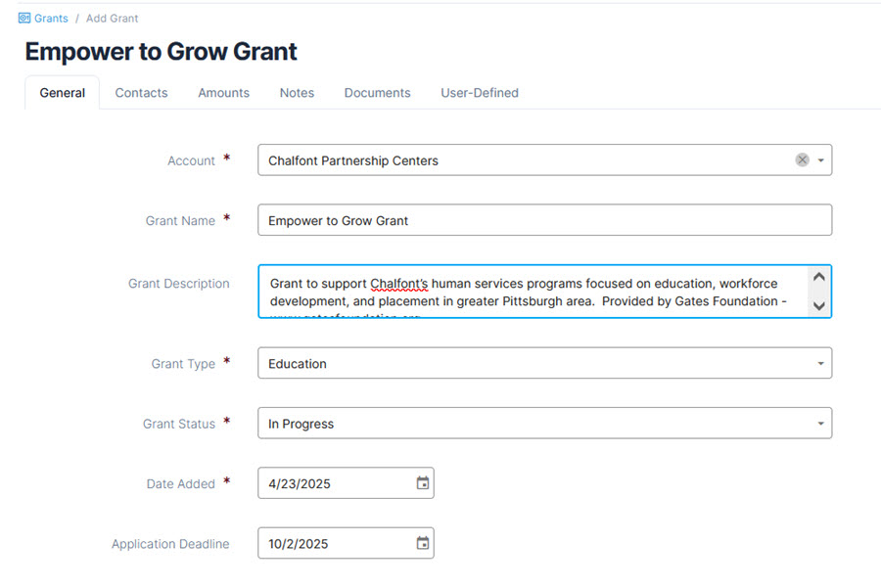The height and width of the screenshot is (588, 881).
Task: Switch to the Contacts tab
Action: click(141, 93)
